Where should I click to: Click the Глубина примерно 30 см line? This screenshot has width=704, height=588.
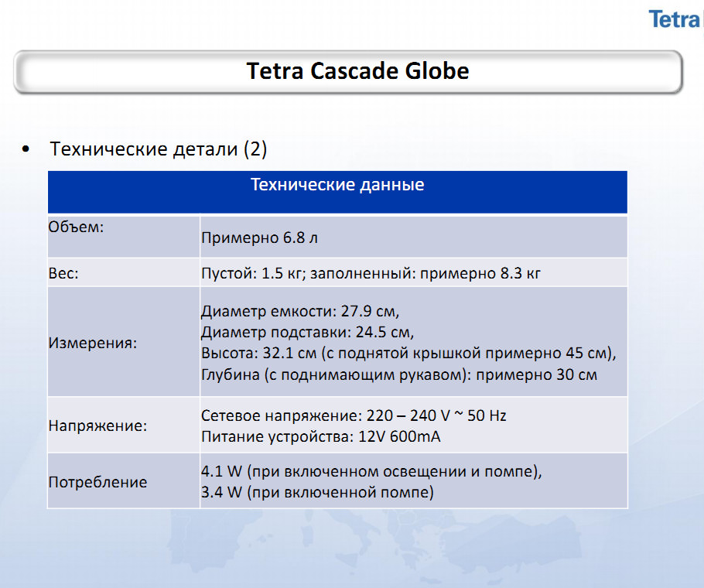[398, 375]
